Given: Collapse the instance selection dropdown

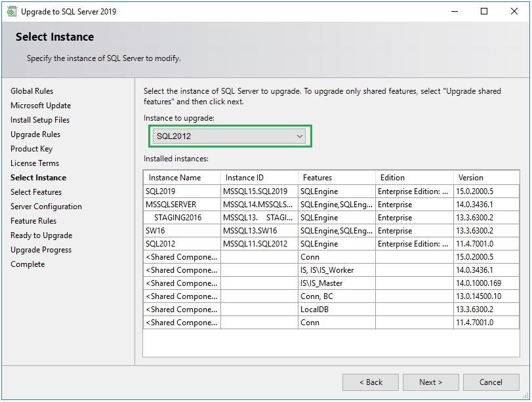Looking at the screenshot, I should tap(298, 136).
